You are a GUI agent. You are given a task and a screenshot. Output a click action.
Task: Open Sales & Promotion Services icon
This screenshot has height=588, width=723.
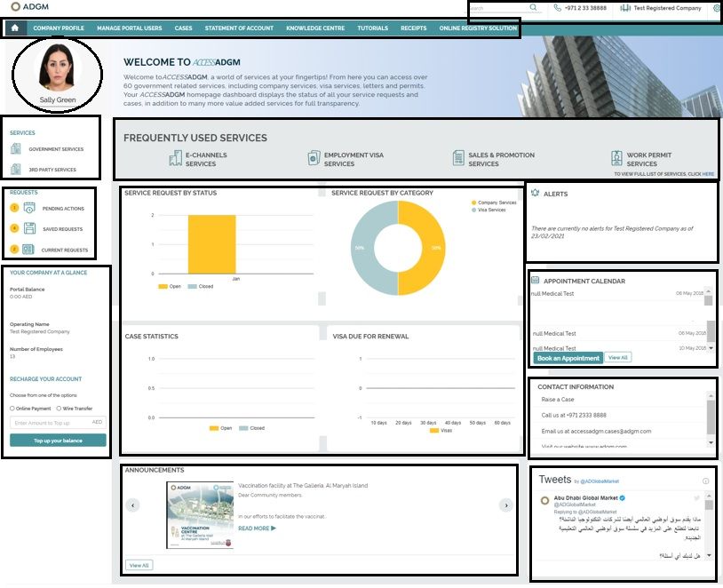pos(458,158)
